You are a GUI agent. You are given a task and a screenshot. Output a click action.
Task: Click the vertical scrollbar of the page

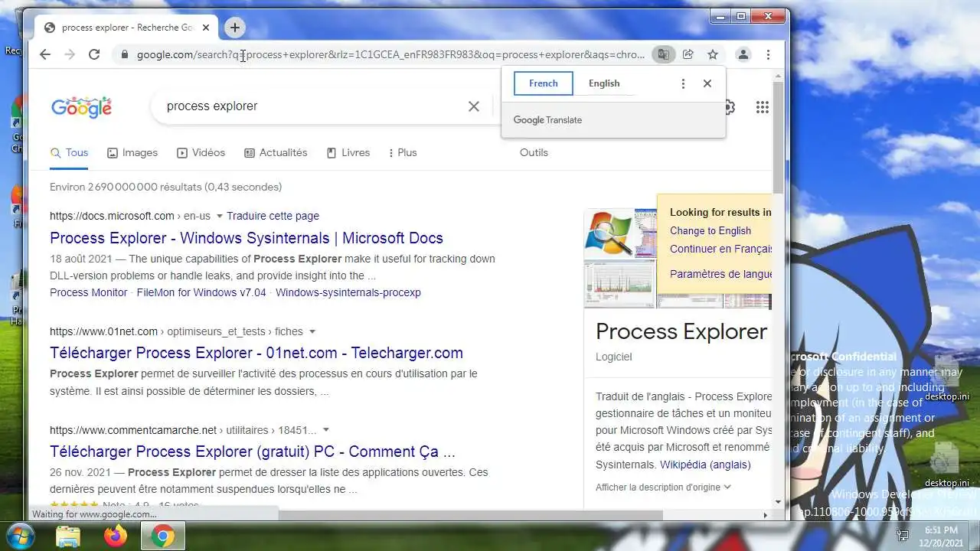[778, 138]
